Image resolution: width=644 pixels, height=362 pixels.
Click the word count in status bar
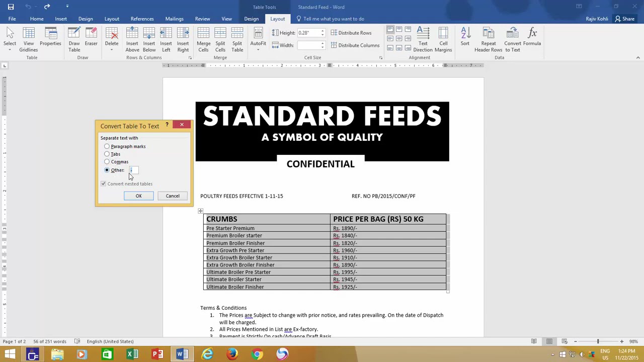(49, 341)
